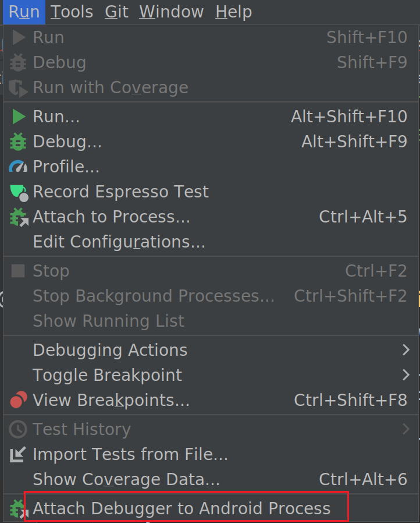Close the Run menu via its title
Image resolution: width=420 pixels, height=523 pixels.
coord(24,12)
